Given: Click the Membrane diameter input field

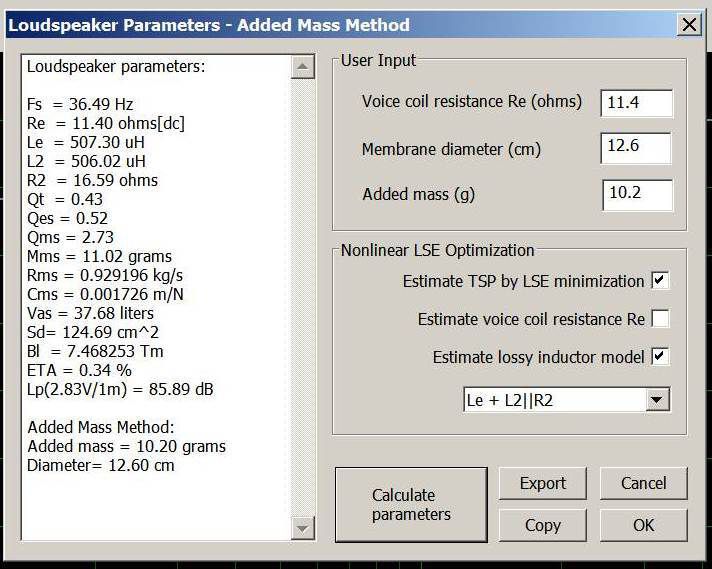Looking at the screenshot, I should 636,148.
